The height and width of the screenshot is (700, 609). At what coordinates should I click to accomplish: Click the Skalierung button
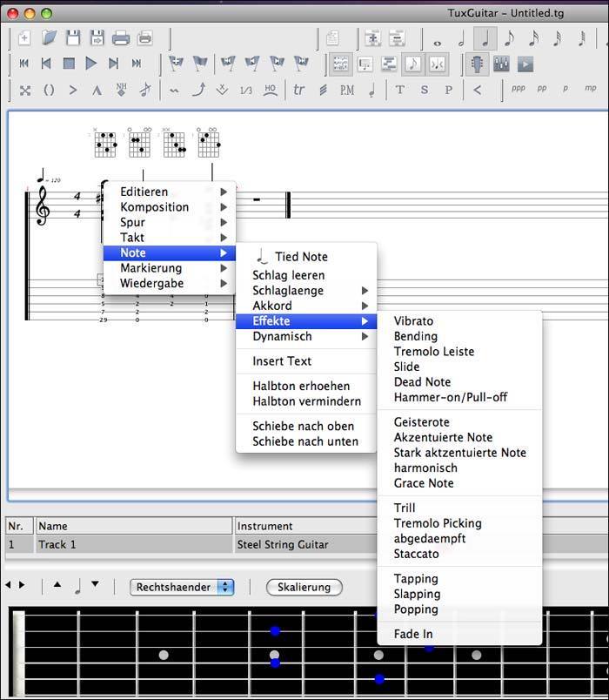coord(304,587)
